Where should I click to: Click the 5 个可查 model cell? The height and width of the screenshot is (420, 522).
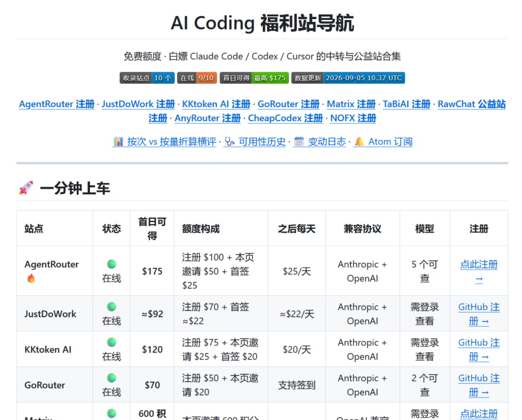[x=424, y=271]
